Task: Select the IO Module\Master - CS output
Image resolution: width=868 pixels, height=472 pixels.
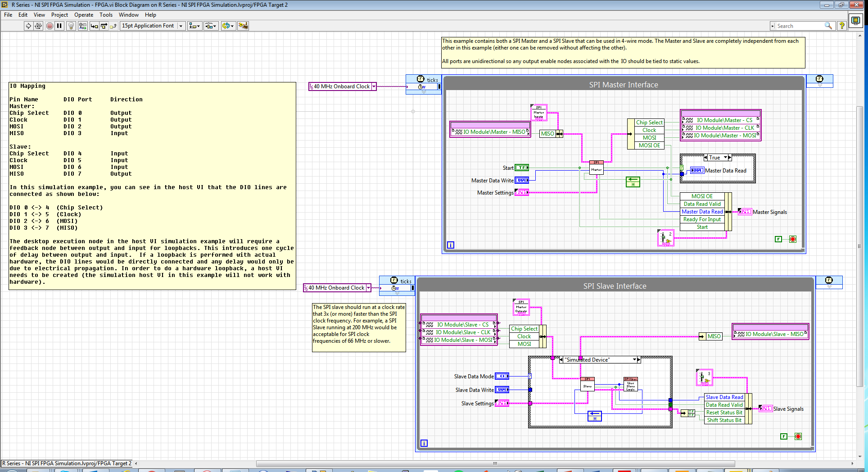Action: click(721, 120)
